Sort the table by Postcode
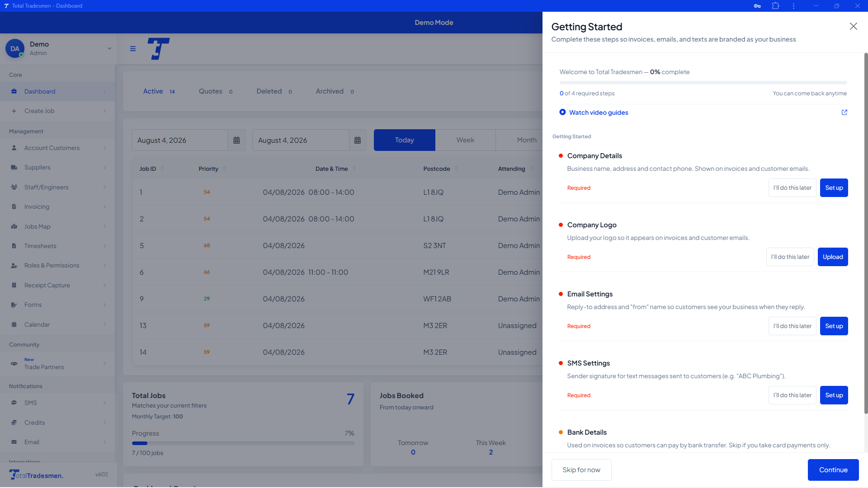This screenshot has width=868, height=488. [441, 169]
